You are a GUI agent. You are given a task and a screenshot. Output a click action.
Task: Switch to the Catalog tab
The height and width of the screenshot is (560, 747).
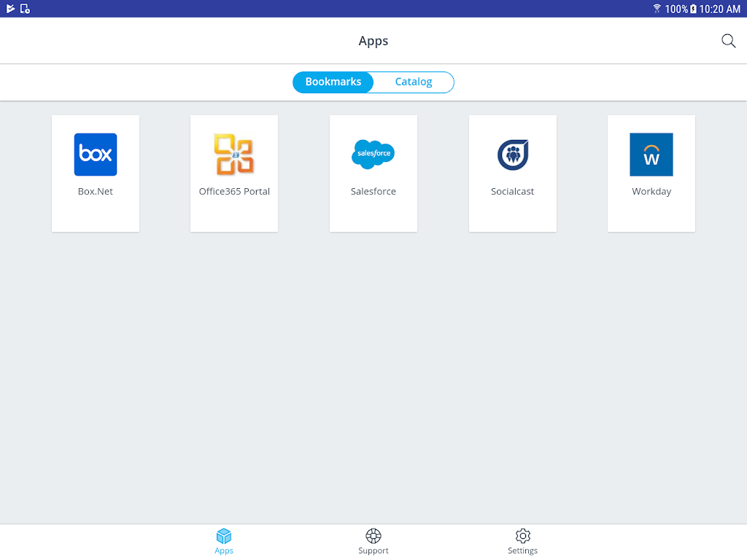click(414, 82)
